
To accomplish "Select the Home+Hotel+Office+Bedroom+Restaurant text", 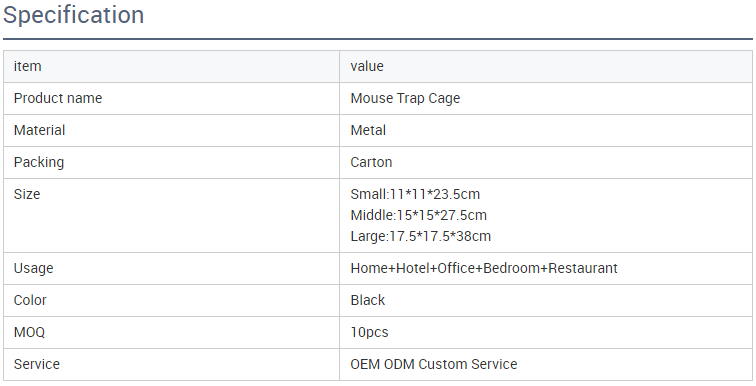I will [x=484, y=268].
